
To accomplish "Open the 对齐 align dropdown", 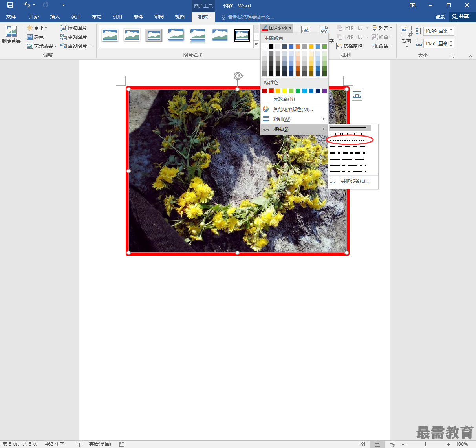I will 382,28.
